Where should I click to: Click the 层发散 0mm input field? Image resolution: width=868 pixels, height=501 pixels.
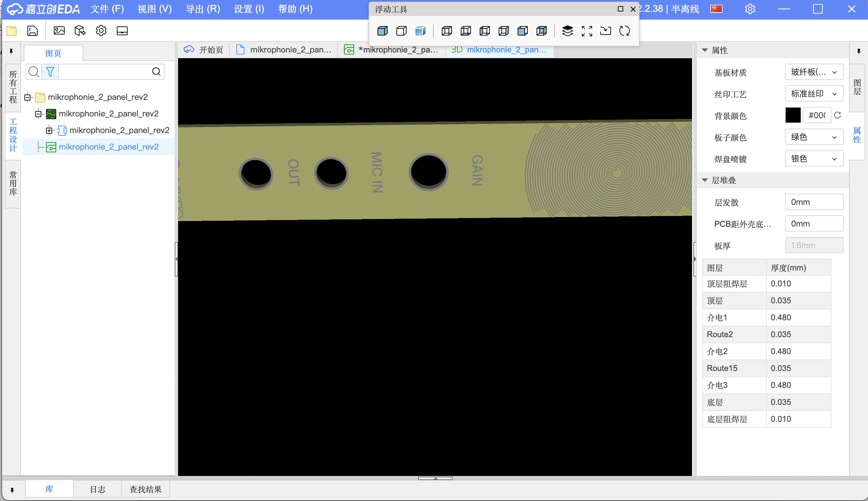[x=813, y=202]
